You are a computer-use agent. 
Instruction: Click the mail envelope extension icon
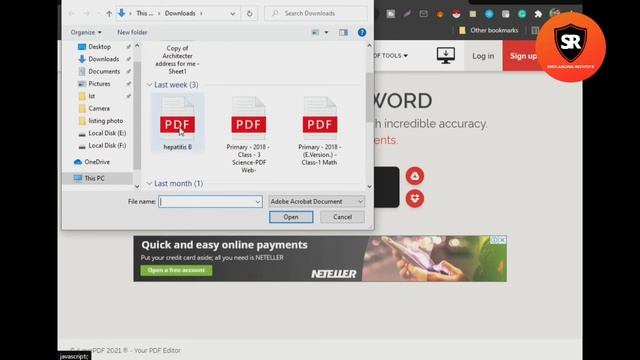424,14
